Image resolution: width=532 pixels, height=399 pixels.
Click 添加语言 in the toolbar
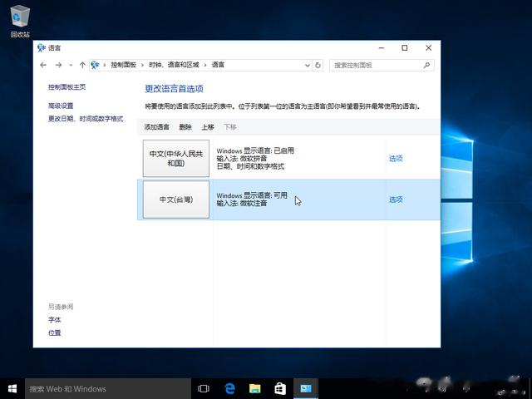pos(157,127)
